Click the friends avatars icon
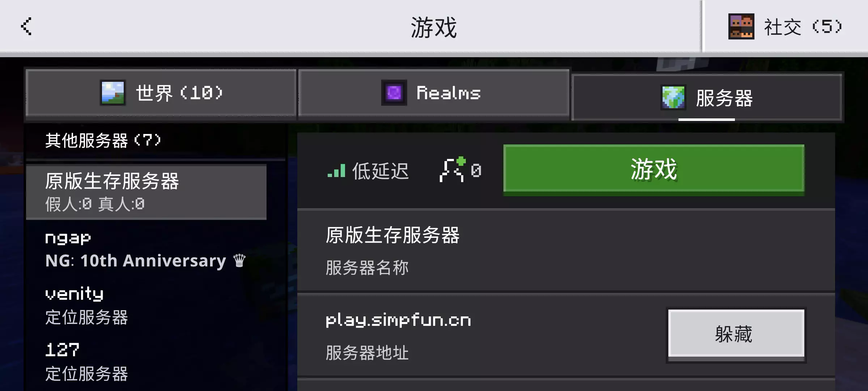 741,26
